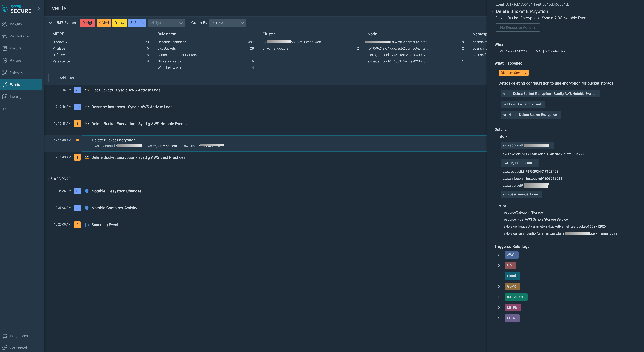Click the orange severity dot marker
Image resolution: width=644 pixels, height=352 pixels.
[78, 140]
